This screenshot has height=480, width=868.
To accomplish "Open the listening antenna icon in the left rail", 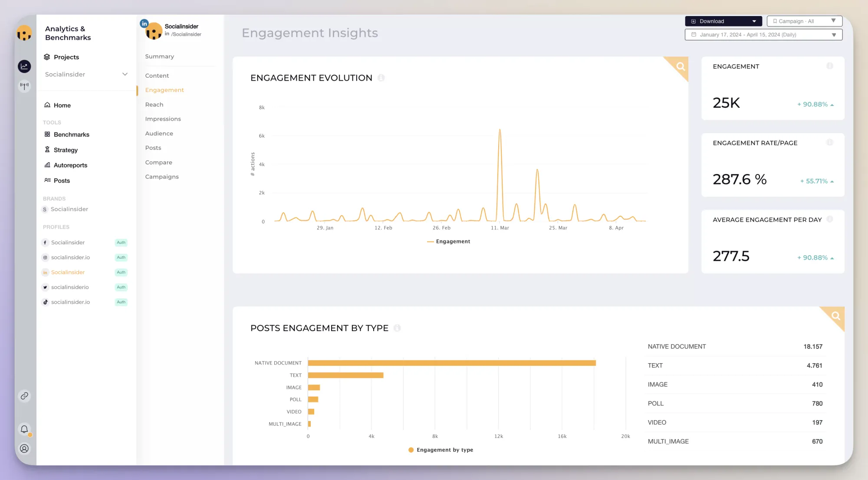I will coord(24,86).
